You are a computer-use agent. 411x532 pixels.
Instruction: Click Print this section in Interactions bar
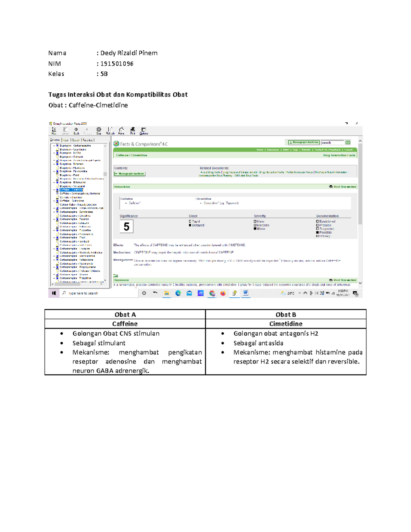343,187
